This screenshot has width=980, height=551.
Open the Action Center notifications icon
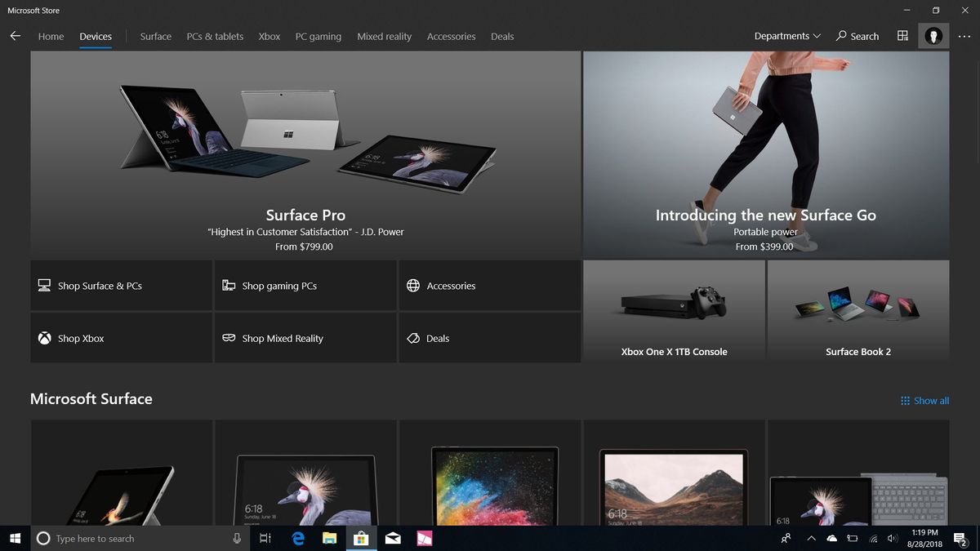(962, 538)
